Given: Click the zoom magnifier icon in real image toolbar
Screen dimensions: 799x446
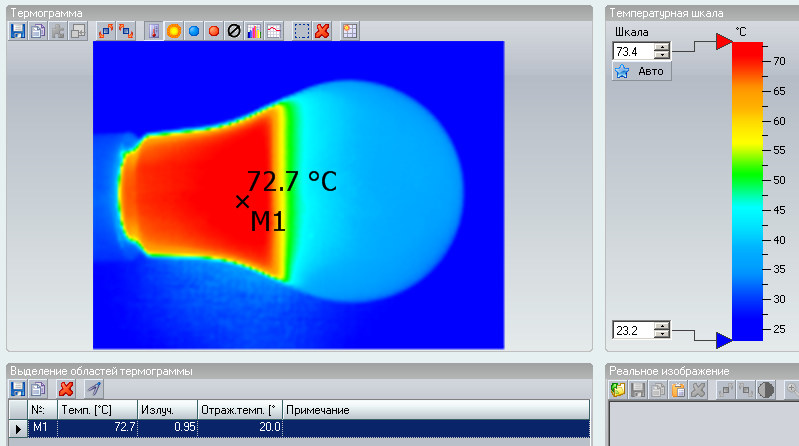Looking at the screenshot, I should point(792,390).
